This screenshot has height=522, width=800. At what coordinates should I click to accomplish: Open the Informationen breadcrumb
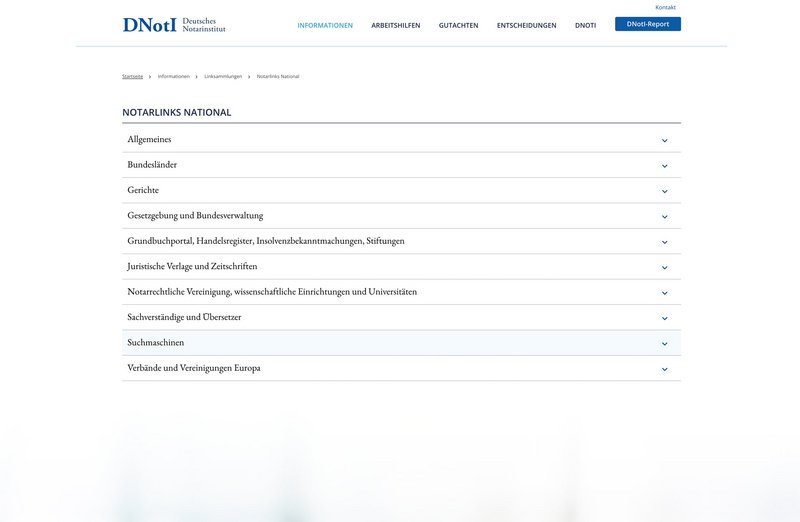(x=173, y=77)
